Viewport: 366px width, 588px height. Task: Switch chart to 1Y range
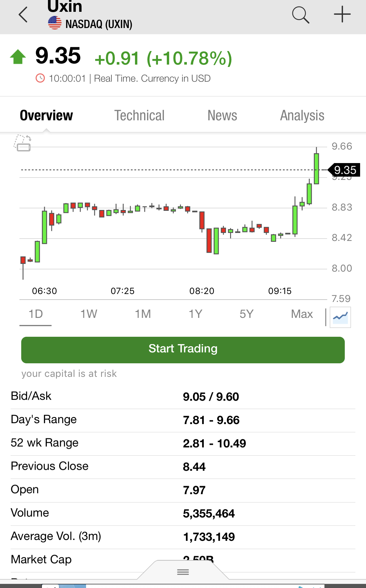coord(195,314)
